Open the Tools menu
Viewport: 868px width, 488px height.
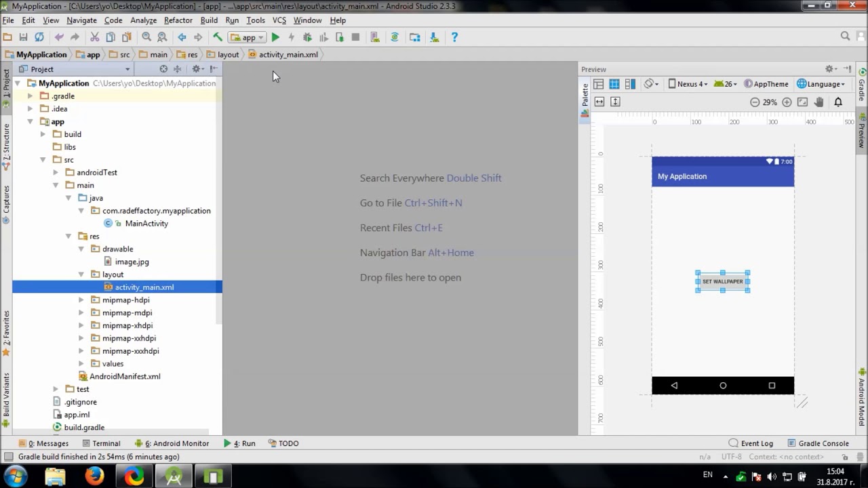tap(256, 20)
